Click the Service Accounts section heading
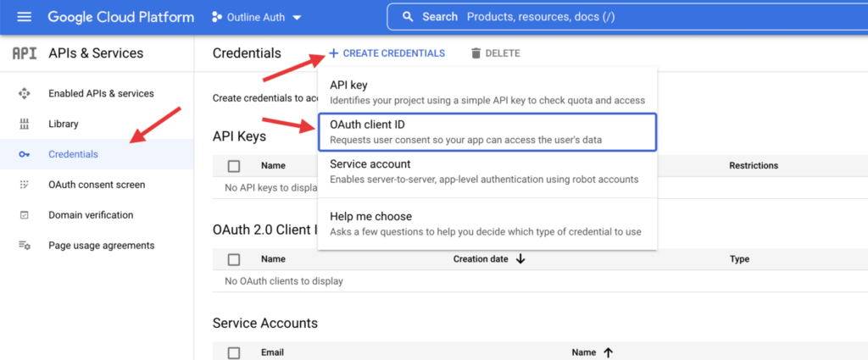The width and height of the screenshot is (868, 360). click(x=265, y=323)
